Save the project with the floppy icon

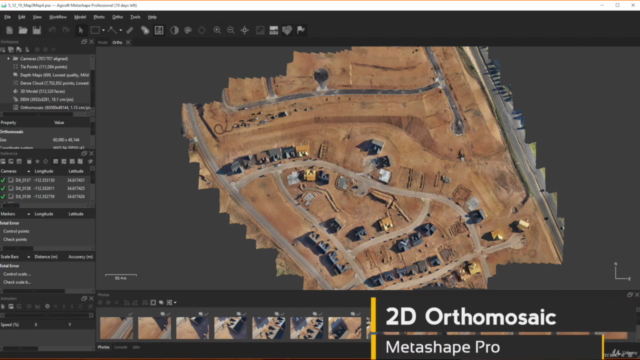pos(37,30)
